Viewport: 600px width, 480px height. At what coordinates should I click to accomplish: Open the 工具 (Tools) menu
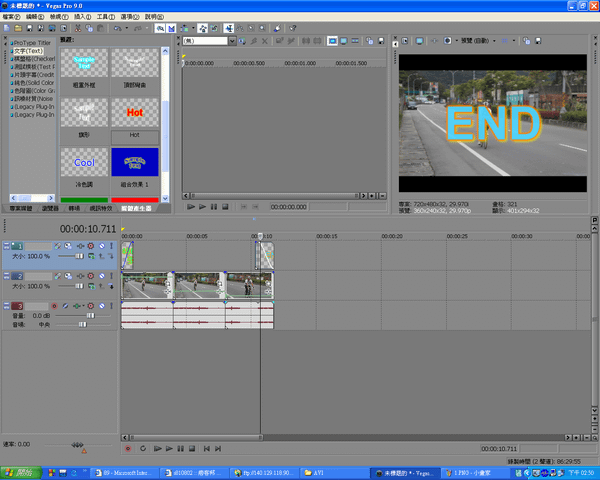coord(106,17)
